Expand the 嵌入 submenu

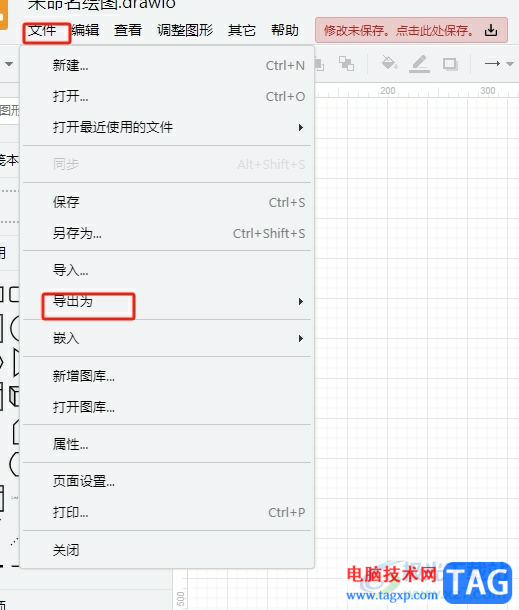[x=167, y=338]
